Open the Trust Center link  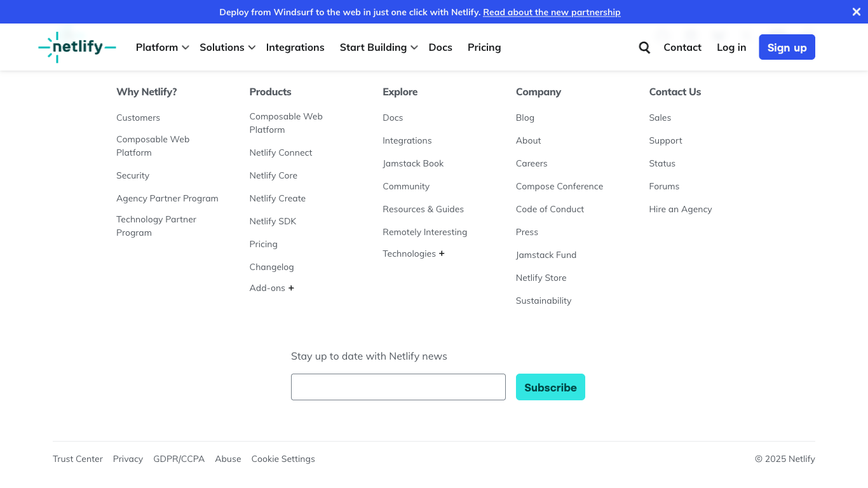tap(78, 459)
